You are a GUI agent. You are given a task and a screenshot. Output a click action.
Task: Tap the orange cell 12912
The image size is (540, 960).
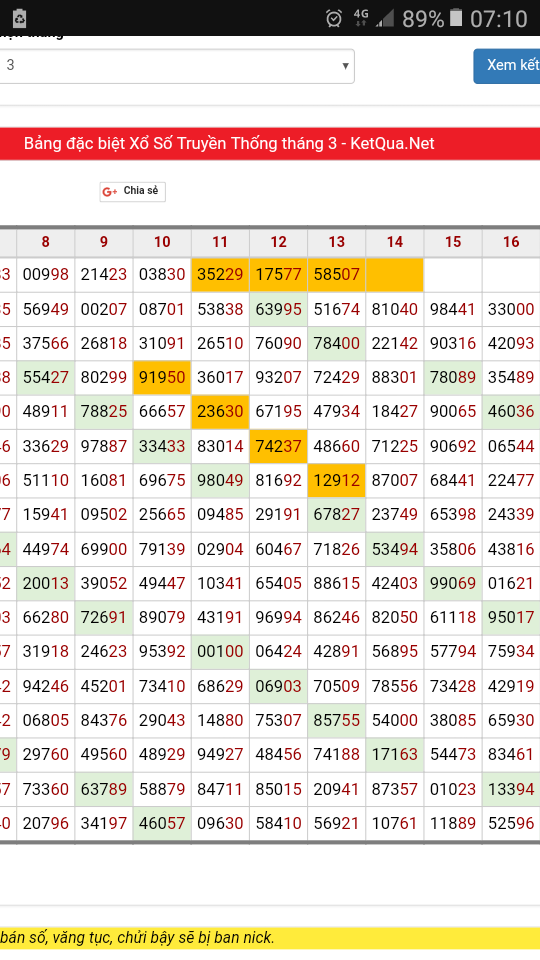coord(337,481)
